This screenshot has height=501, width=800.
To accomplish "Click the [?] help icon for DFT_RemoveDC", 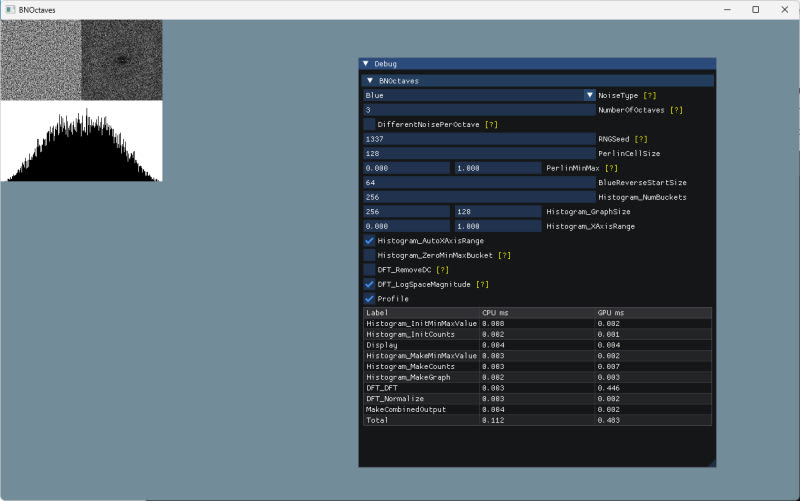I will point(442,270).
